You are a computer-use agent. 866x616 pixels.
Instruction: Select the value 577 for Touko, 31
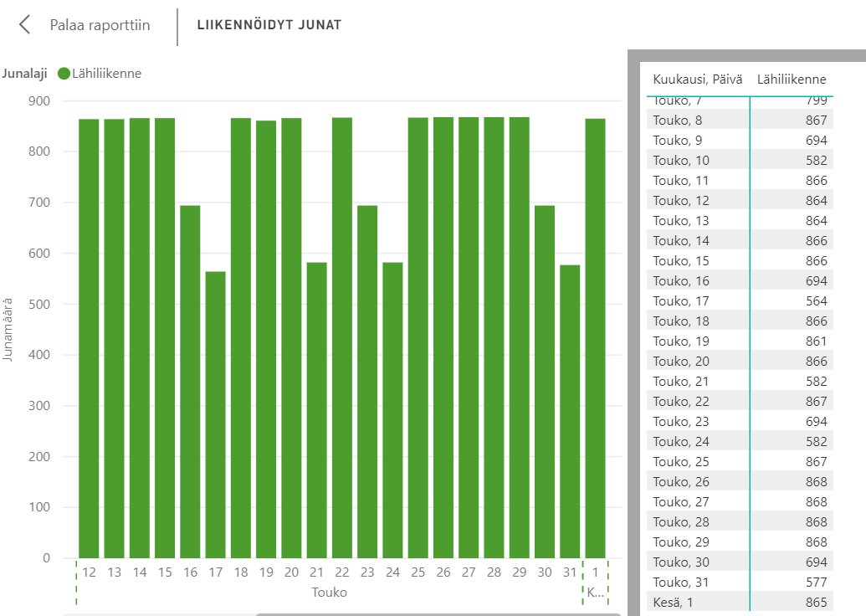[815, 583]
